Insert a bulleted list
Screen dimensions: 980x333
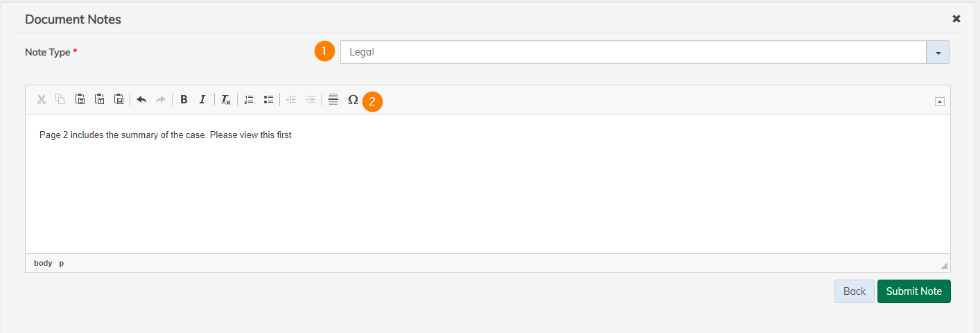point(268,100)
